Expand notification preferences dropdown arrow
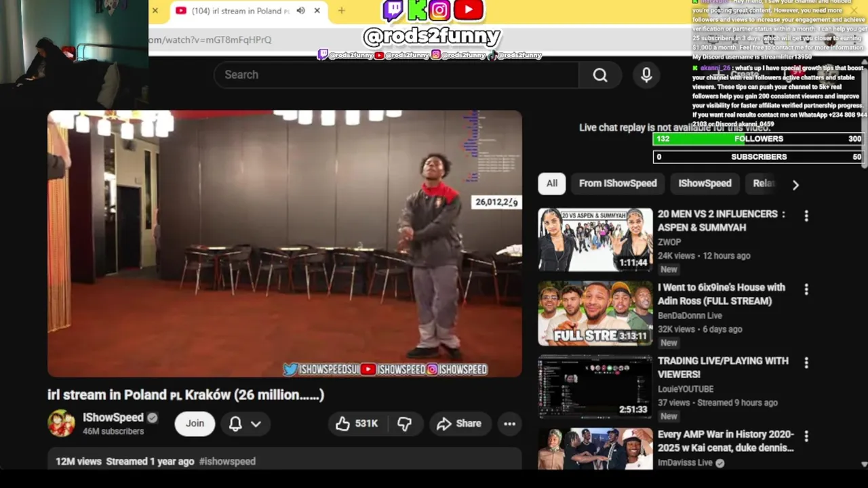 coord(256,424)
